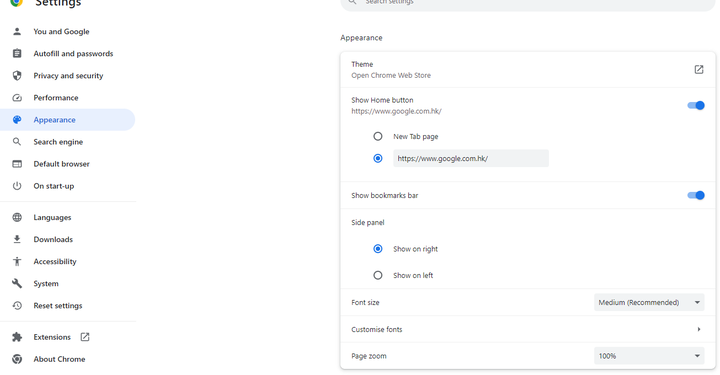Screen dimensions: 720x375
Task: Click the Open Chrome Web Store text
Action: [391, 76]
